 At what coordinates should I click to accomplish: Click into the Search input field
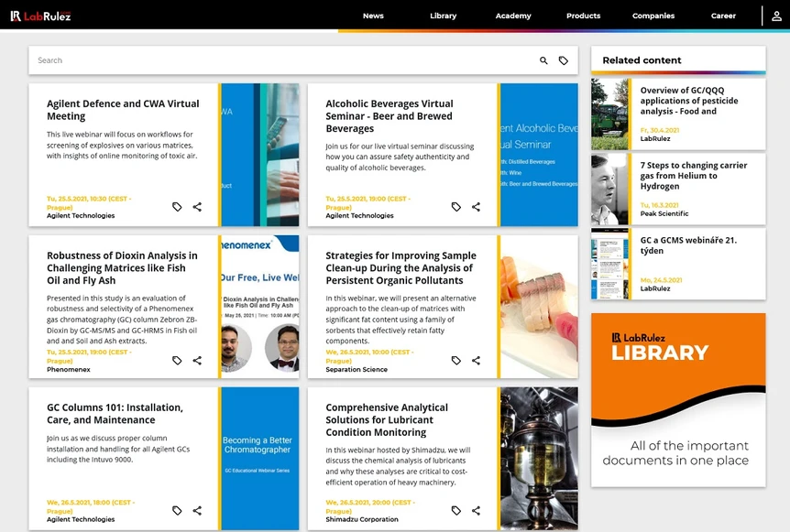coord(282,60)
